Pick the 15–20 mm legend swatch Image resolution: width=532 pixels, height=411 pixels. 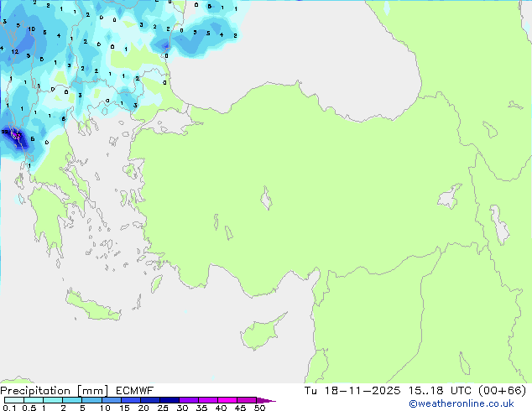[130, 400]
